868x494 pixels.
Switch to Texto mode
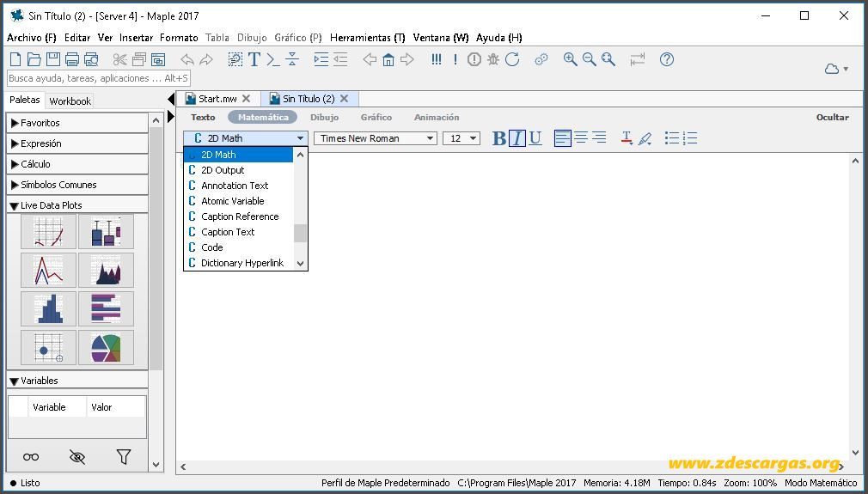pos(203,118)
